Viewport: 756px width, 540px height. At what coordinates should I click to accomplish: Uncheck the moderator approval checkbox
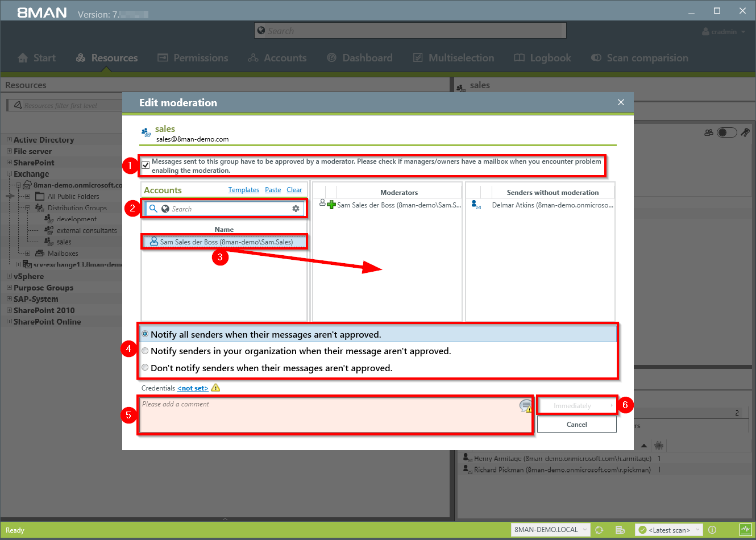point(146,165)
